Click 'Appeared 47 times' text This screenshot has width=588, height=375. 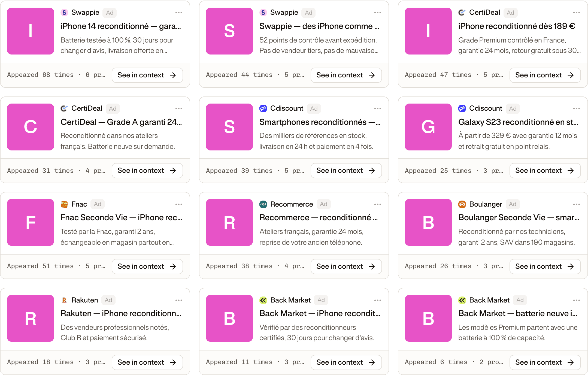pyautogui.click(x=438, y=75)
